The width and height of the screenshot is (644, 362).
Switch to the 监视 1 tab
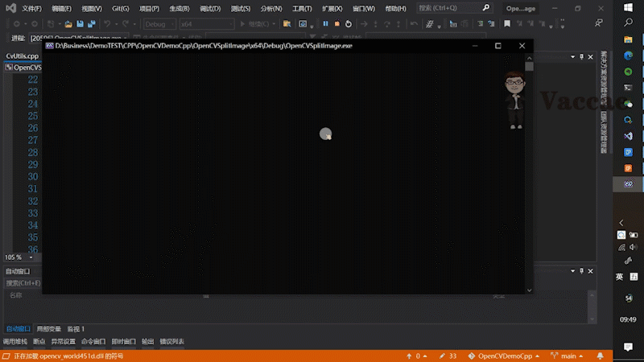[76, 329]
